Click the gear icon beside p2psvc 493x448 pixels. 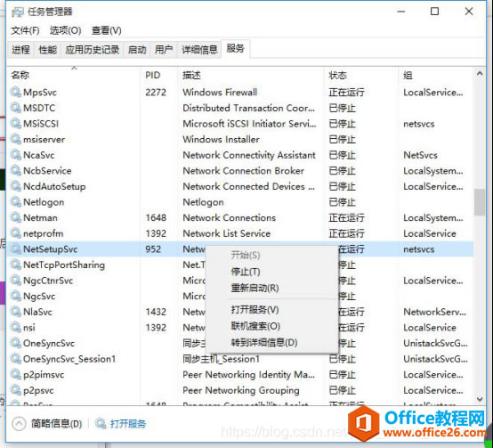click(x=15, y=390)
